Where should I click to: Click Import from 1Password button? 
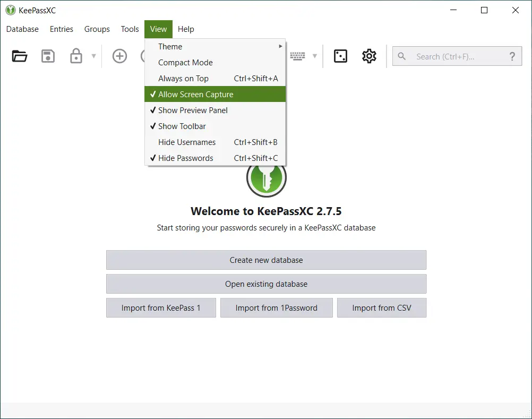[x=277, y=307]
